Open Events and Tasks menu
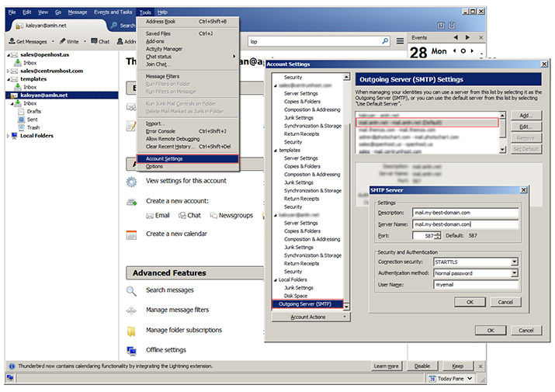 (x=113, y=12)
